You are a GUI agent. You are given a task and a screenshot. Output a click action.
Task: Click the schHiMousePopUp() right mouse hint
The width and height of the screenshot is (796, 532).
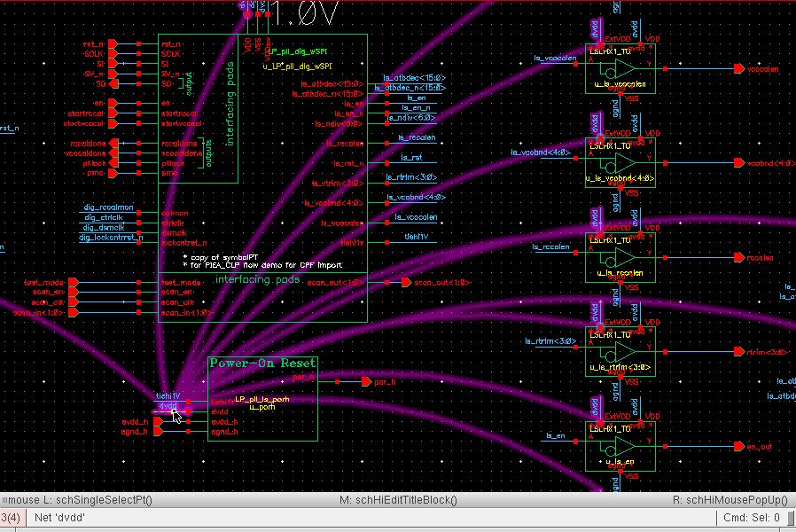[x=730, y=500]
